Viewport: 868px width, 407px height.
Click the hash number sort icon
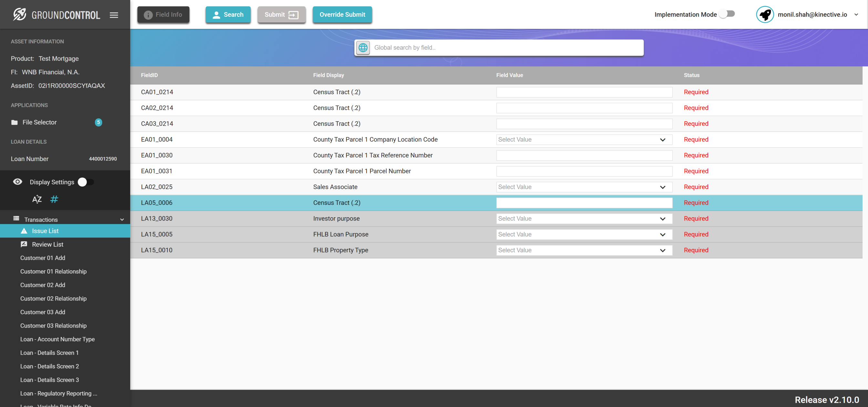[54, 199]
